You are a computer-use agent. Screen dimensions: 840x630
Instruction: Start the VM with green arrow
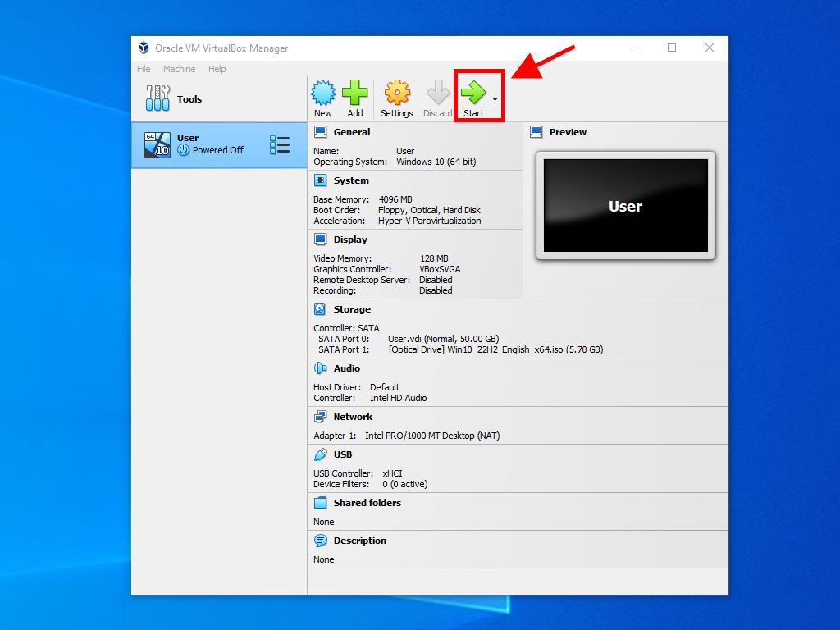coord(473,94)
